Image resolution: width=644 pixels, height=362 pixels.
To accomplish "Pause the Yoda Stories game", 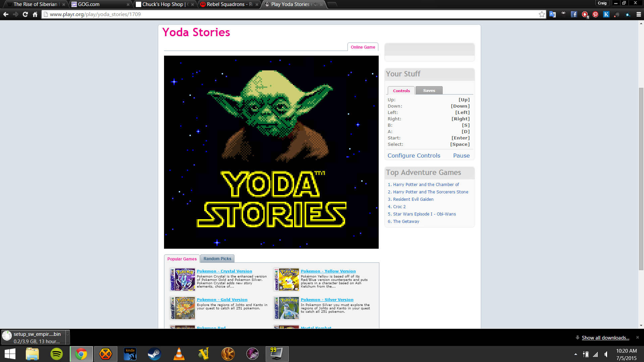I will point(461,156).
